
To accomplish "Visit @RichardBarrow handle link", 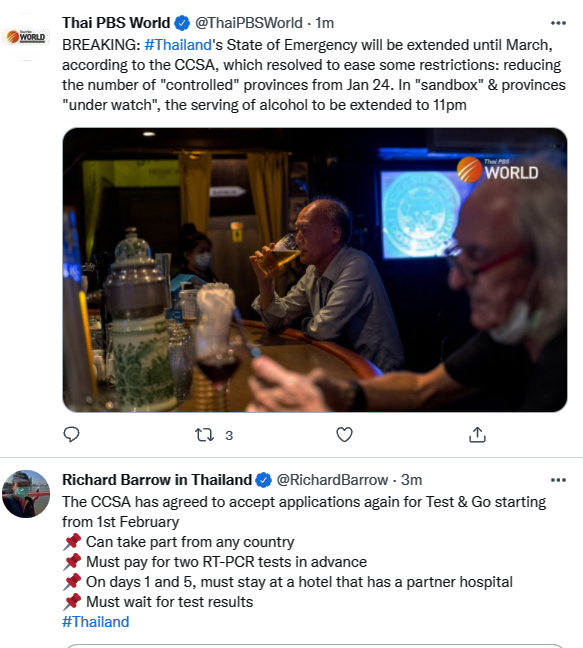I will coord(332,480).
